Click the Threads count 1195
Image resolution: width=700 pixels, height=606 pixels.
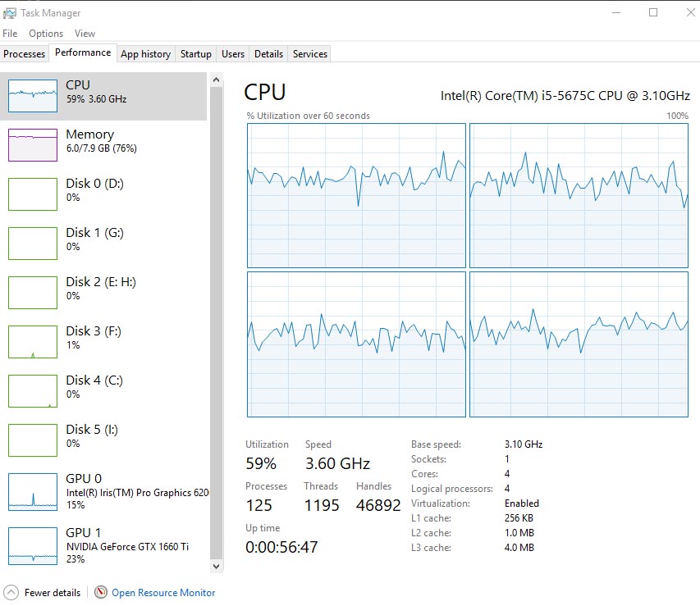pos(322,505)
